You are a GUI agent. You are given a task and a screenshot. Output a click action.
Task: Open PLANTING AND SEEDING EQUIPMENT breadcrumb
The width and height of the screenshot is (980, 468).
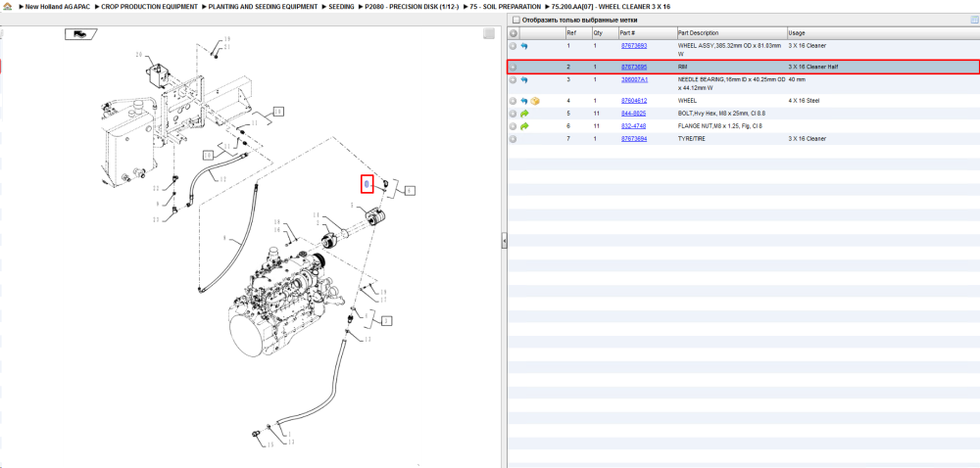[x=263, y=6]
